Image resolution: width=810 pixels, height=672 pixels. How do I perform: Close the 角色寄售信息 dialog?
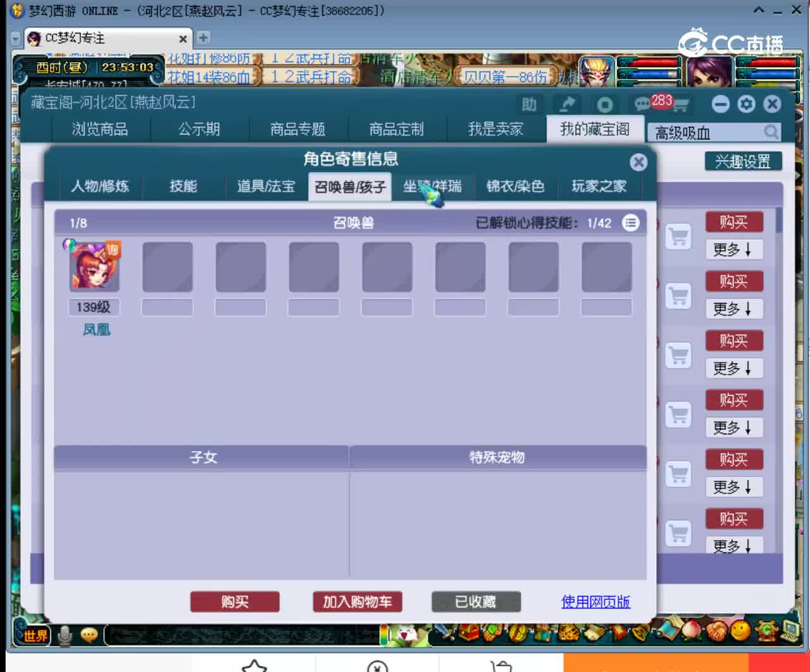[x=639, y=163]
